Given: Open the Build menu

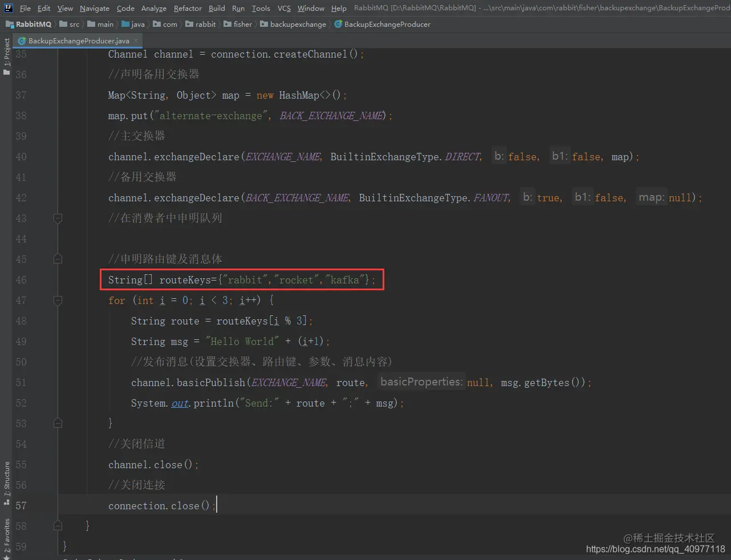Looking at the screenshot, I should tap(217, 8).
